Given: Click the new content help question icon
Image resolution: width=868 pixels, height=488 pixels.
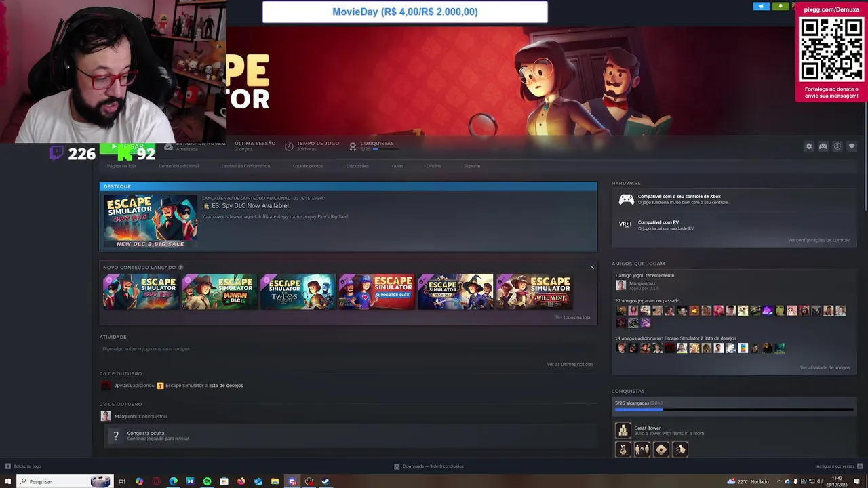Looking at the screenshot, I should click(180, 268).
